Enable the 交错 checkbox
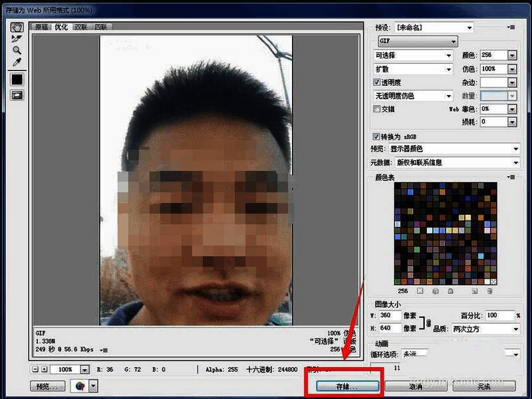The image size is (532, 399). click(377, 109)
